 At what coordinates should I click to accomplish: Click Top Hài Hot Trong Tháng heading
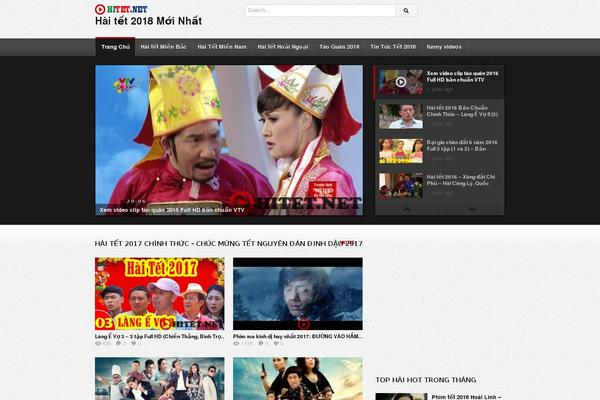(426, 380)
